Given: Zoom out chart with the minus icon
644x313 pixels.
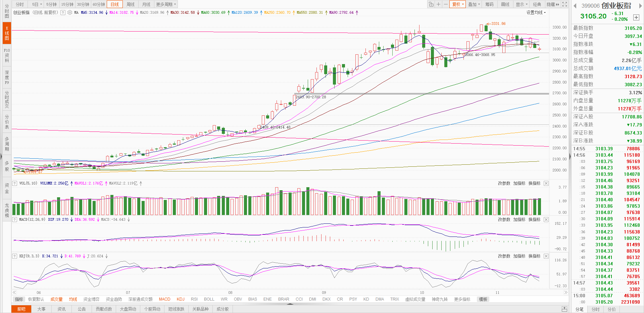Looking at the screenshot, I should click(446, 4).
